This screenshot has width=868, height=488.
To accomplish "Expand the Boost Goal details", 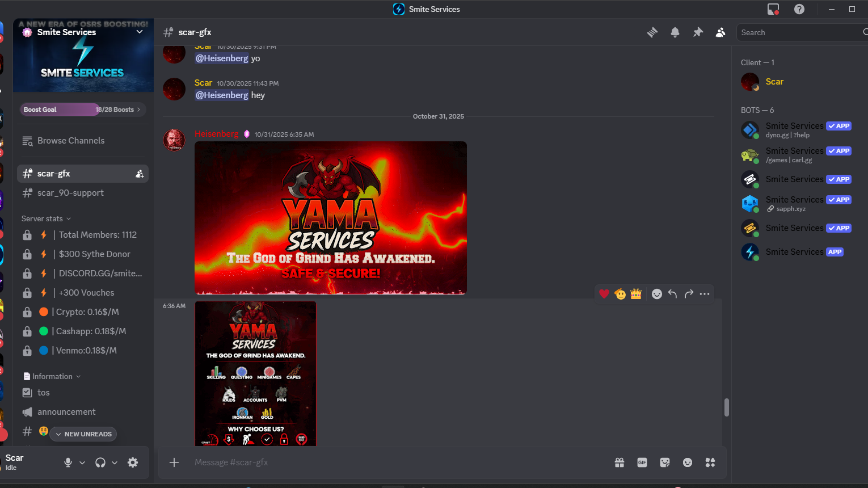I will (x=138, y=110).
